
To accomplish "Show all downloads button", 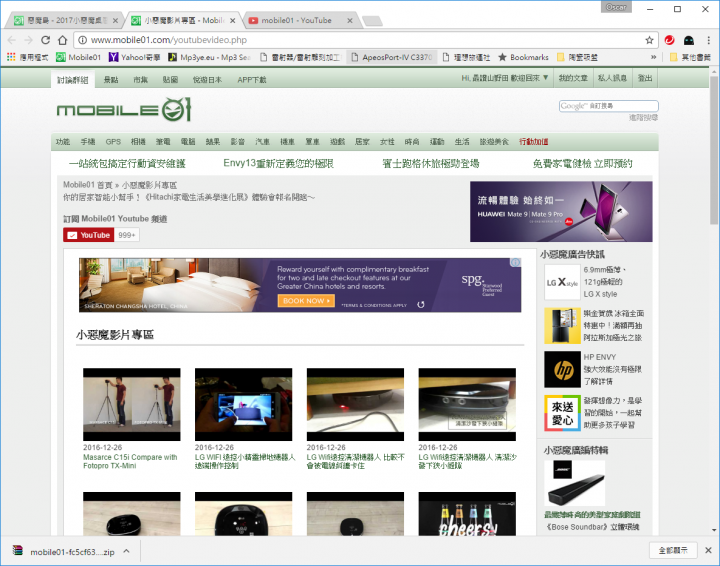I will point(673,550).
